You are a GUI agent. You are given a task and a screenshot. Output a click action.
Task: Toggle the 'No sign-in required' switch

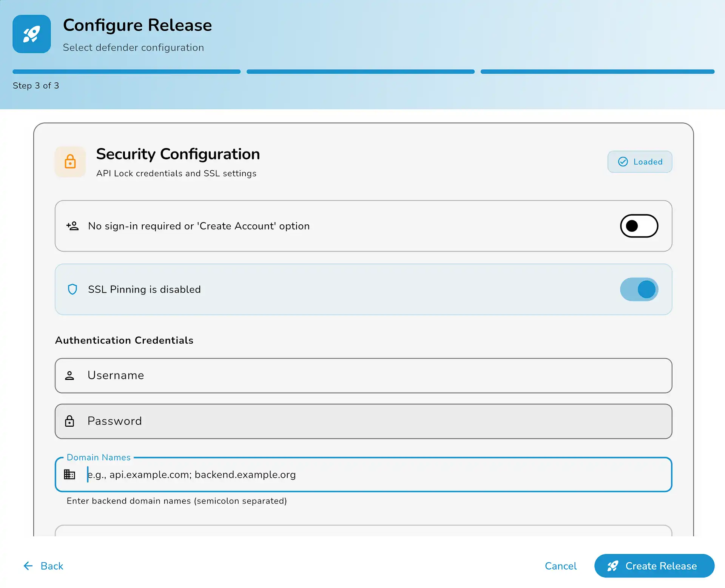tap(639, 226)
